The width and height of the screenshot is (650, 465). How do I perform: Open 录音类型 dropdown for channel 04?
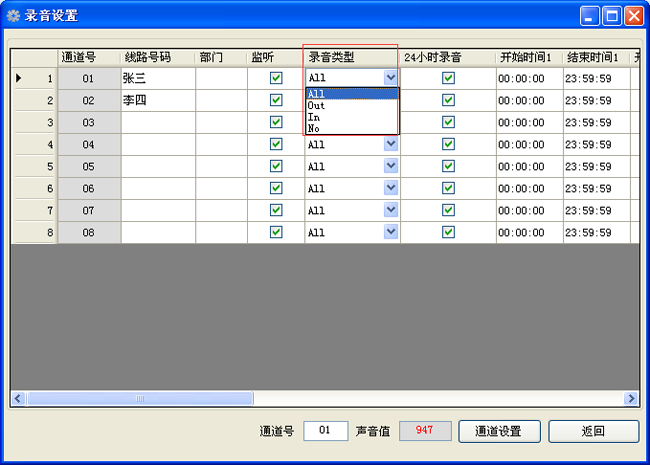click(x=390, y=144)
